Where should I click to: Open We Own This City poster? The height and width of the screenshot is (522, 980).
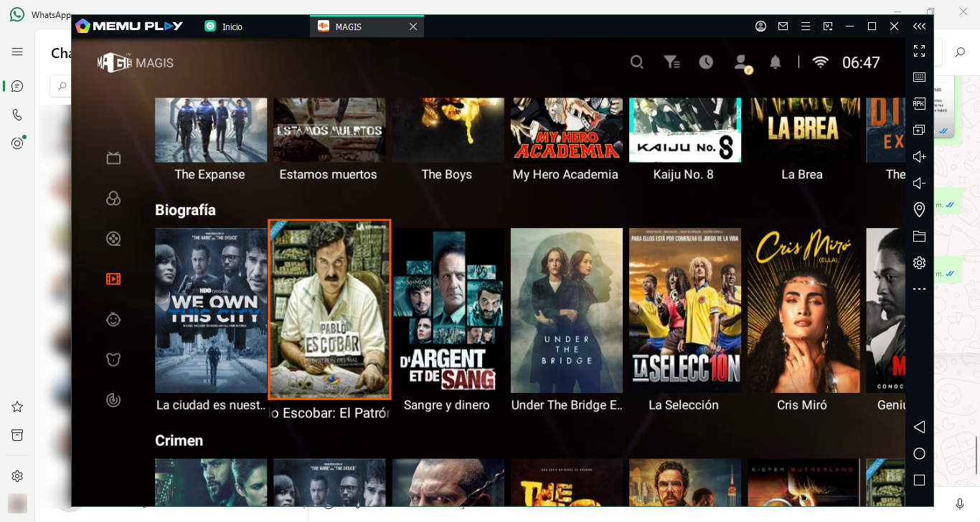pyautogui.click(x=211, y=310)
